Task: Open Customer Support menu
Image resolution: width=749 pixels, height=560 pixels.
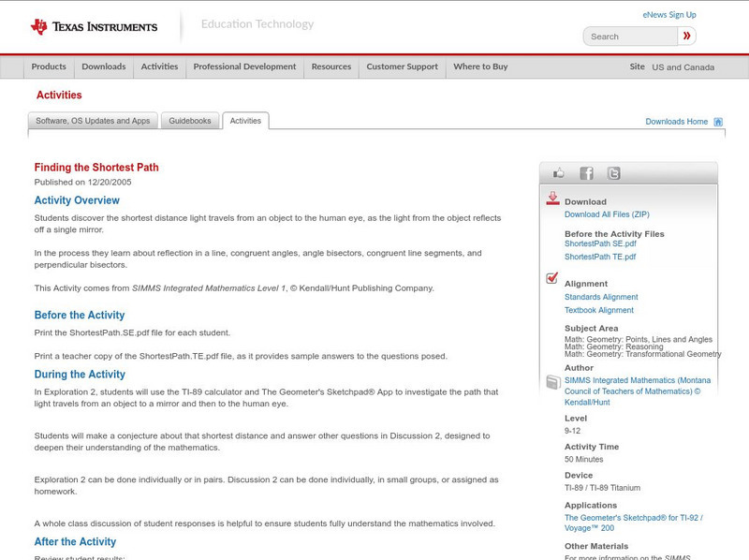Action: click(x=403, y=66)
